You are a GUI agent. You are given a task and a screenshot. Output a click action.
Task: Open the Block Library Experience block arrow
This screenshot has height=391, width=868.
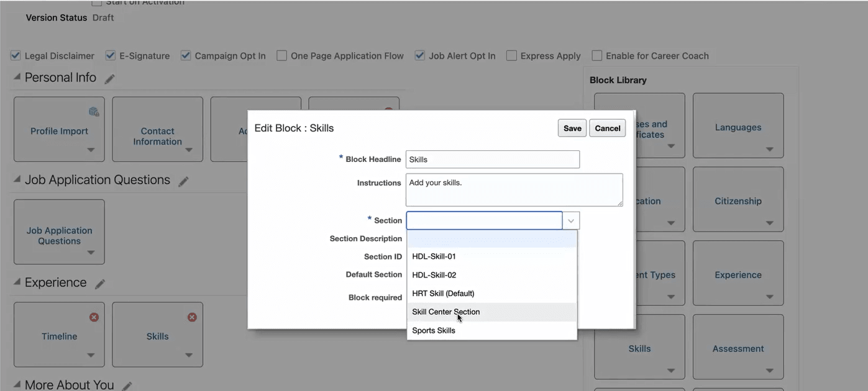(x=770, y=297)
